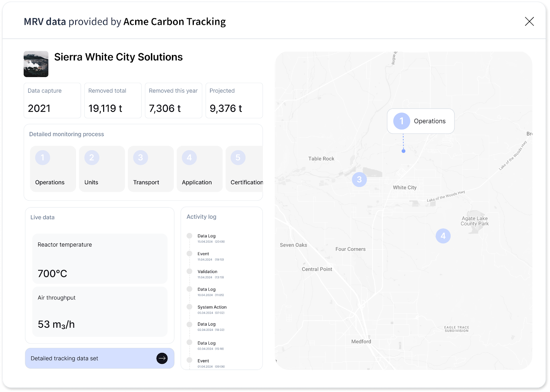Open the Transport monitoring step card
Image resolution: width=550 pixels, height=392 pixels.
point(151,169)
